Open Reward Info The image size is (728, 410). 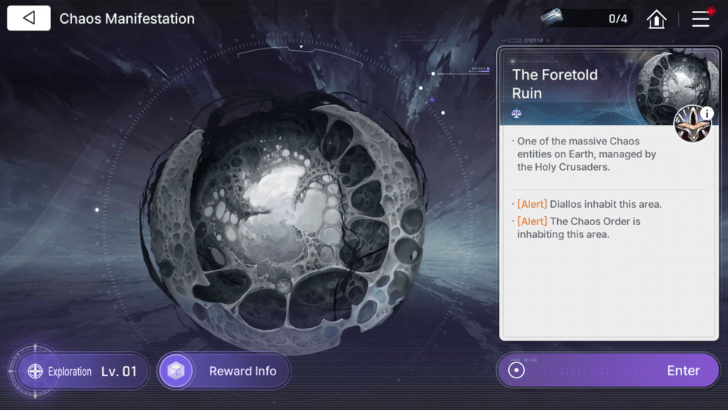coord(224,371)
